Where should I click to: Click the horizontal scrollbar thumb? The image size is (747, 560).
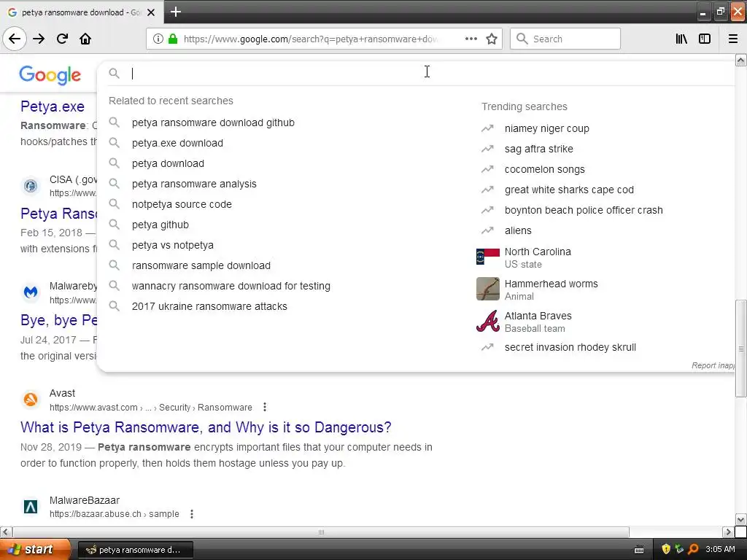click(x=321, y=532)
